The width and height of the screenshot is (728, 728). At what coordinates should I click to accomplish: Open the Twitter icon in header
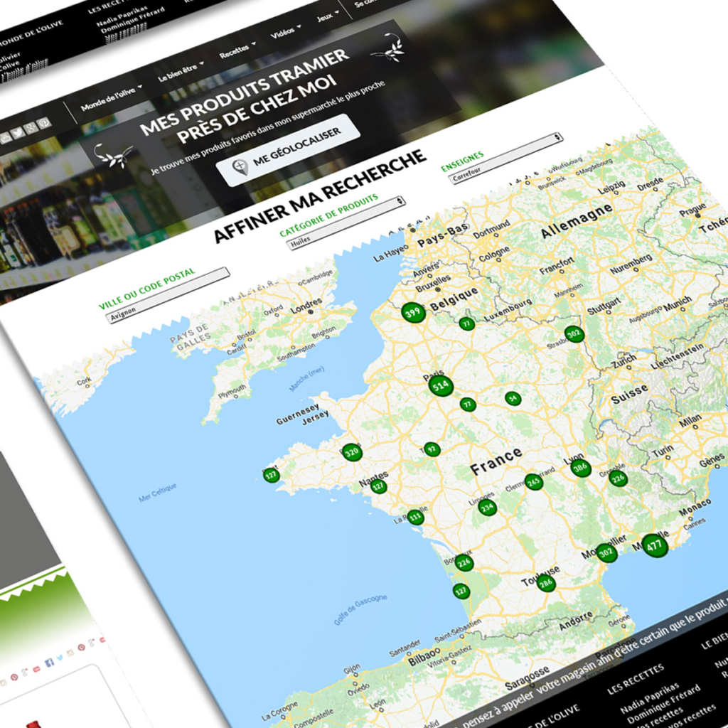(x=17, y=133)
